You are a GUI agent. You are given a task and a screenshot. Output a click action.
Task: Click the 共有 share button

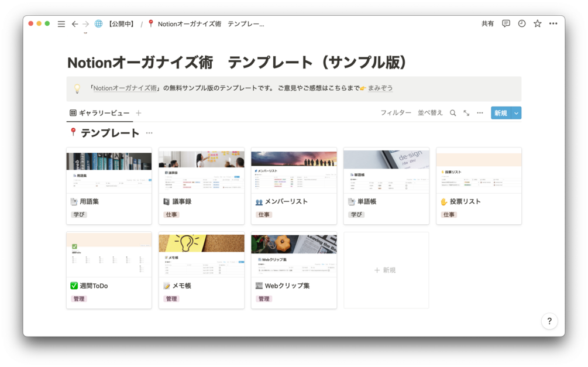[x=487, y=23]
